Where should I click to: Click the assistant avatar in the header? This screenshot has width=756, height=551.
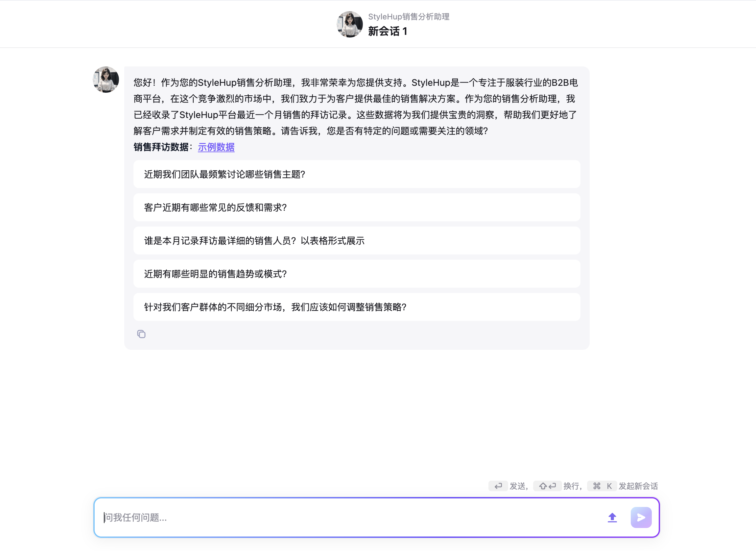350,24
